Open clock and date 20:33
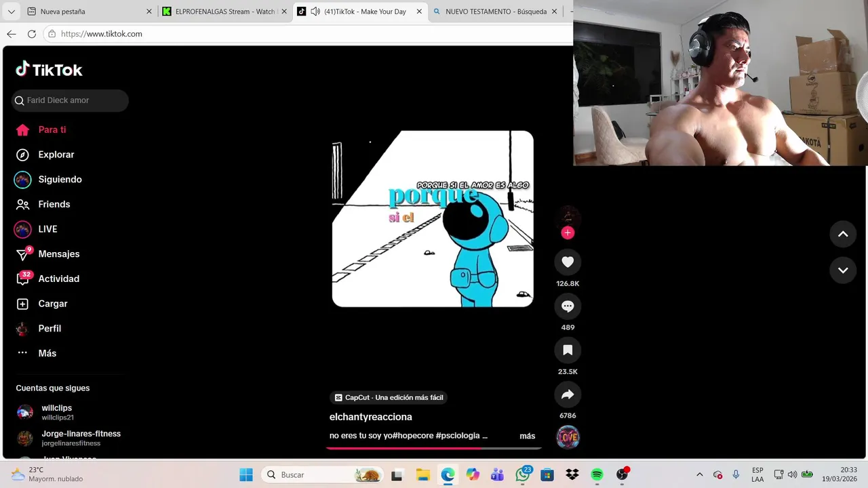The height and width of the screenshot is (488, 868). tap(840, 474)
